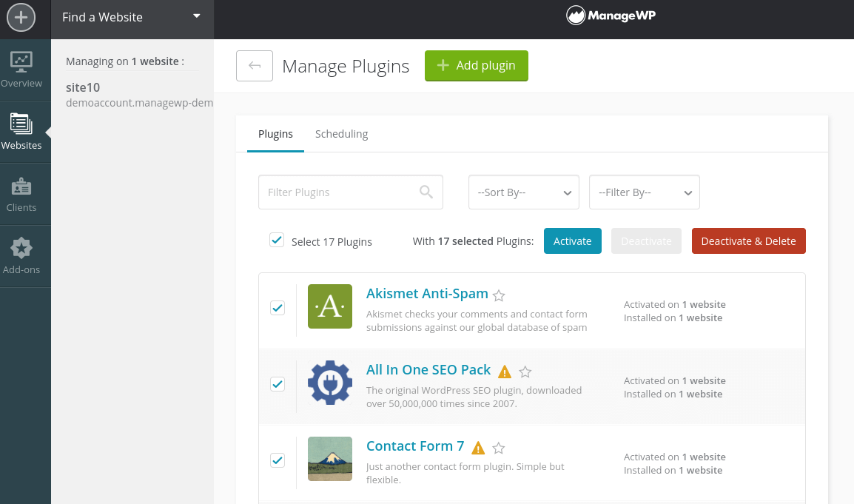Click the ManageWP logo in the header

point(611,15)
